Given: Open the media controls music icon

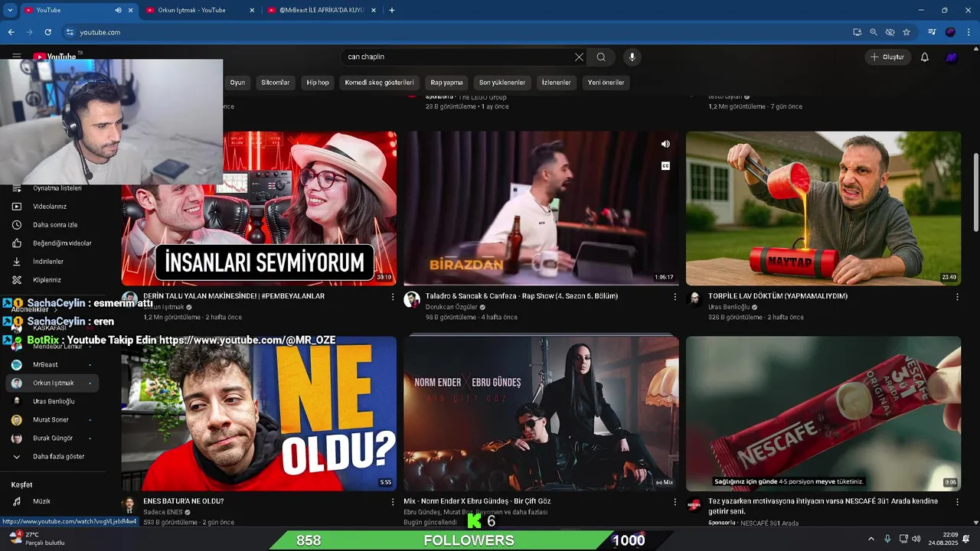Looking at the screenshot, I should [x=932, y=32].
